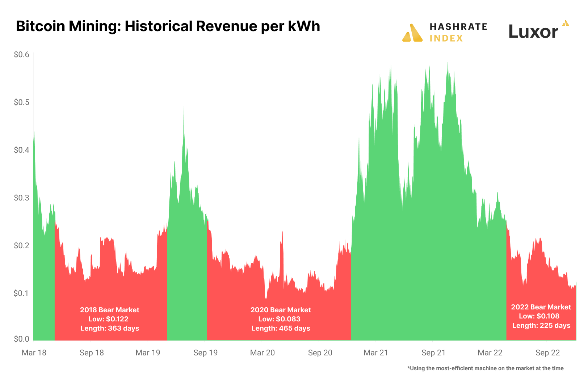Click the Hashrate Index triangle logo icon
Viewport: 588px width, 380px height.
(x=412, y=33)
